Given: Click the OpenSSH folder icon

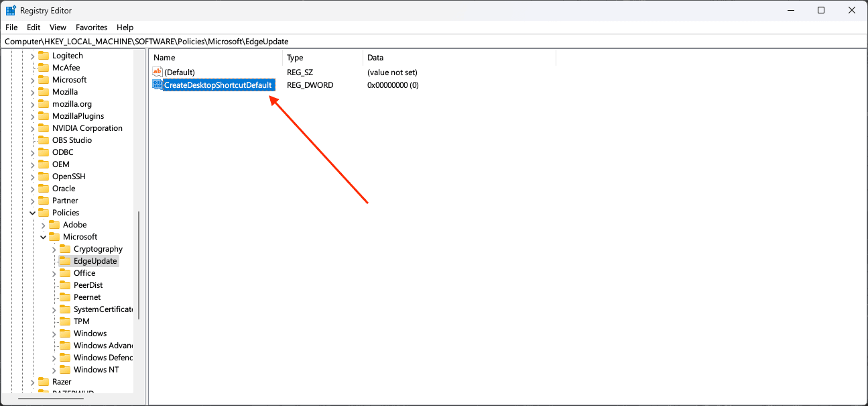Looking at the screenshot, I should (x=44, y=176).
